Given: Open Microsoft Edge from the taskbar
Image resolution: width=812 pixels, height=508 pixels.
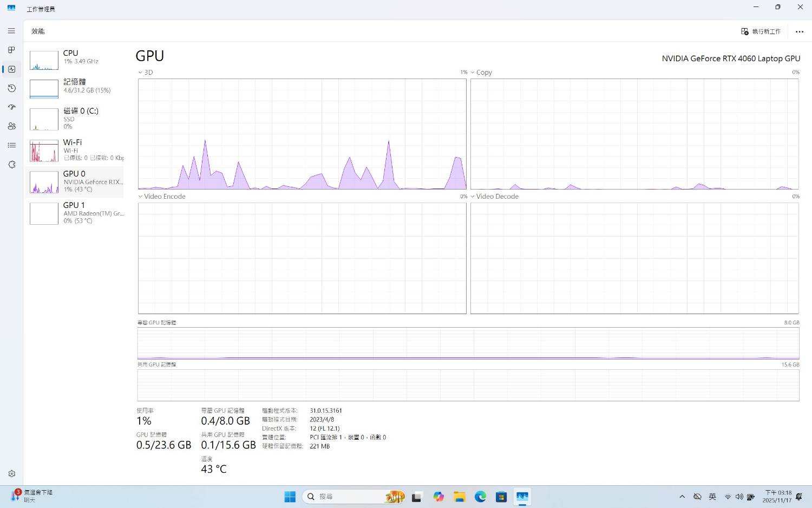Looking at the screenshot, I should (480, 497).
